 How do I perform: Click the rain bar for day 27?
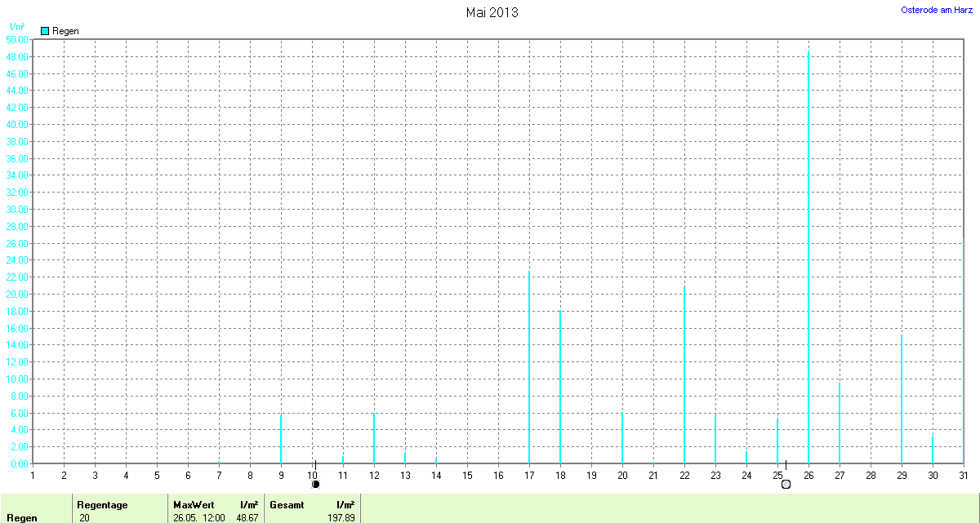point(840,423)
